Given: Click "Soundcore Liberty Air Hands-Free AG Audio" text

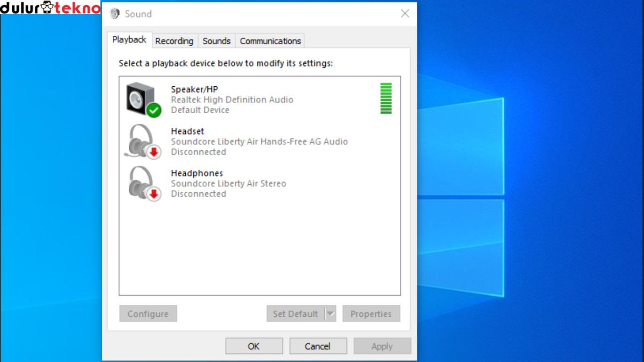Looking at the screenshot, I should (259, 141).
